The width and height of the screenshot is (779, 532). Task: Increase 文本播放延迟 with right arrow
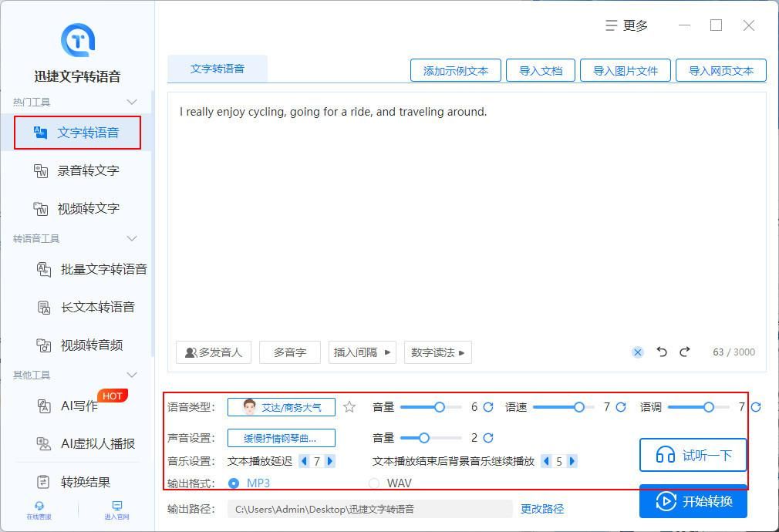click(x=329, y=462)
